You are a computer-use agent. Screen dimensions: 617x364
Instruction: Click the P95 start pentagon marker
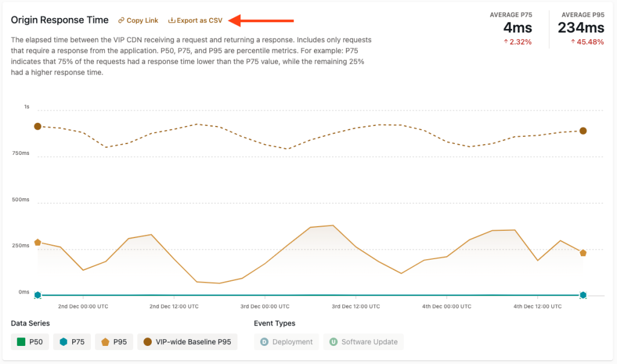tap(38, 242)
